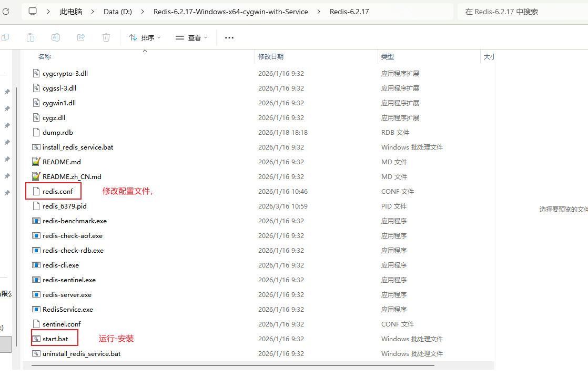
Task: Click date 2026/1/18 18:18 of dump.rdb
Action: tap(283, 132)
